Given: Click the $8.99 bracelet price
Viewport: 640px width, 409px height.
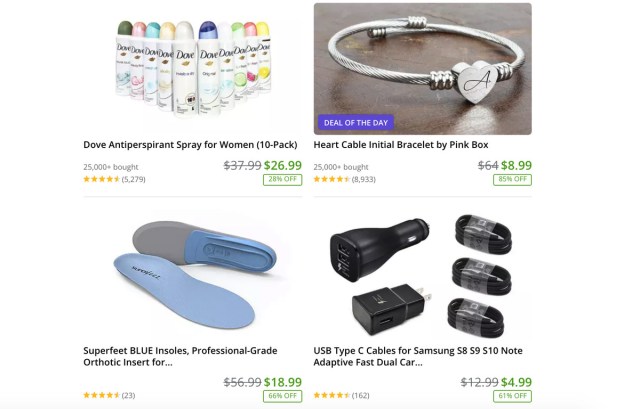Looking at the screenshot, I should (x=516, y=165).
